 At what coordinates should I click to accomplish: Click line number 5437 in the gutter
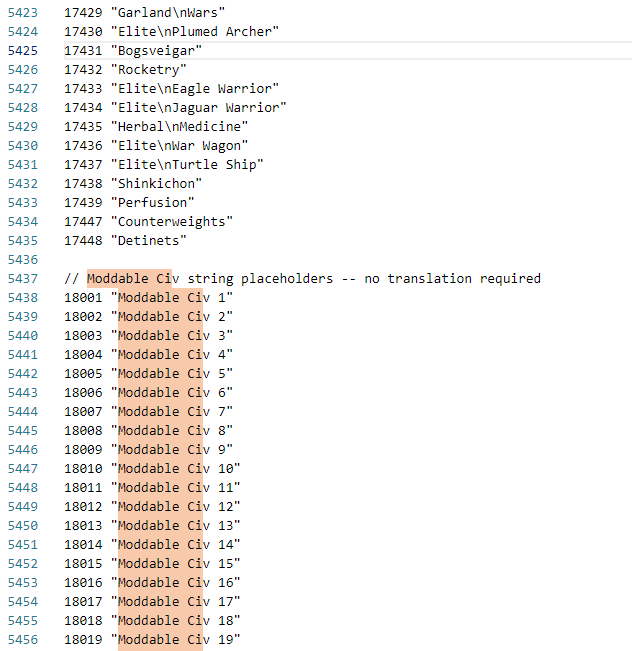pyautogui.click(x=22, y=278)
